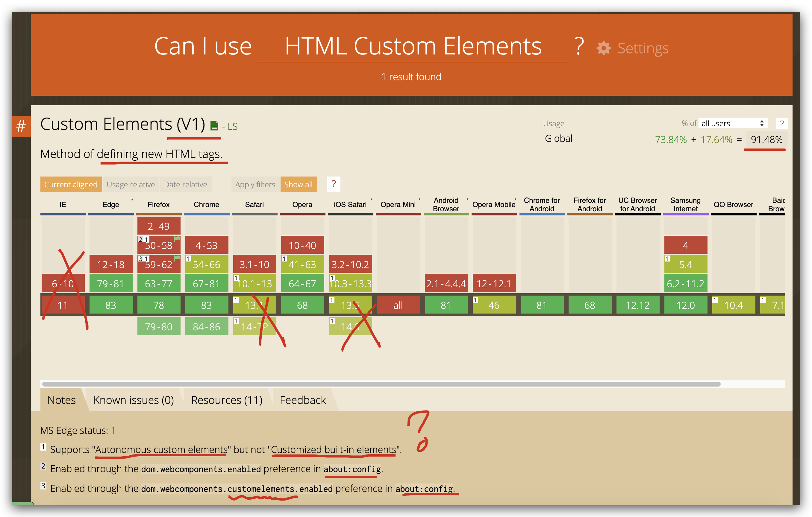Click the Android Browser column header
This screenshot has width=812, height=517.
pyautogui.click(x=446, y=204)
